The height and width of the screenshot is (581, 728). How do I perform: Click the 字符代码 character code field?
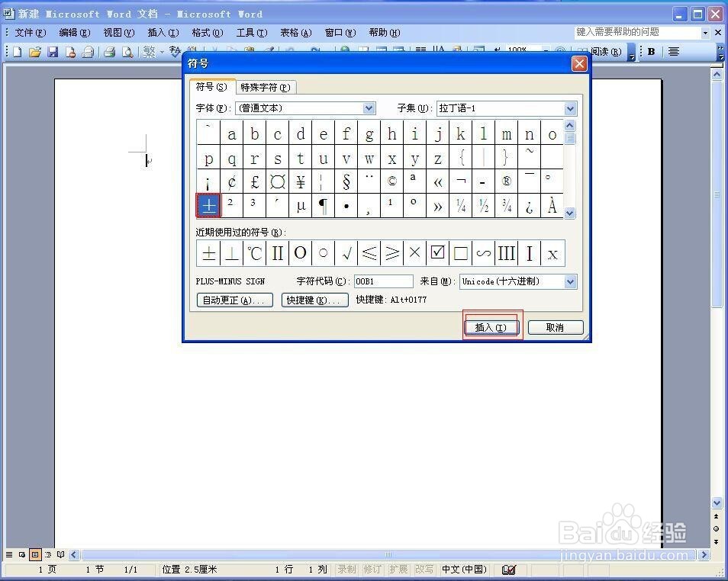coord(384,281)
